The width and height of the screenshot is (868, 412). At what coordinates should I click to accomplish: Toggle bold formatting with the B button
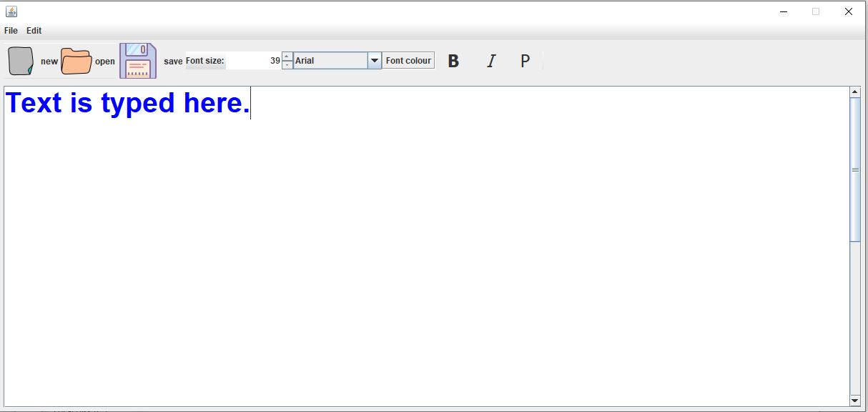[x=453, y=61]
